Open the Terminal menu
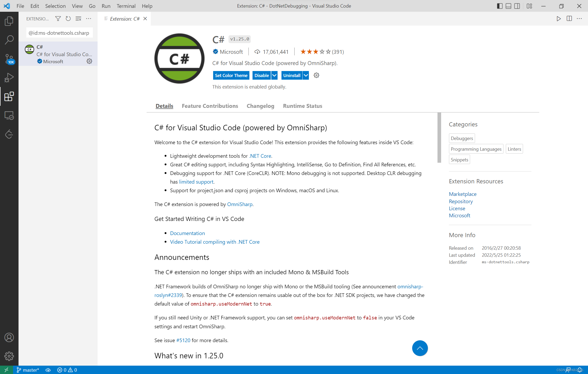588x374 pixels. coord(126,6)
